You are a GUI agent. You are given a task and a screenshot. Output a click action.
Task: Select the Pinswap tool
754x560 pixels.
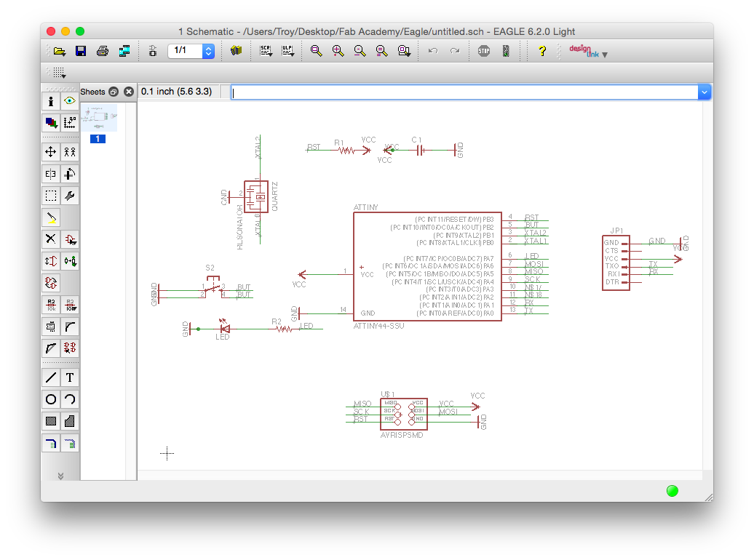pos(51,261)
